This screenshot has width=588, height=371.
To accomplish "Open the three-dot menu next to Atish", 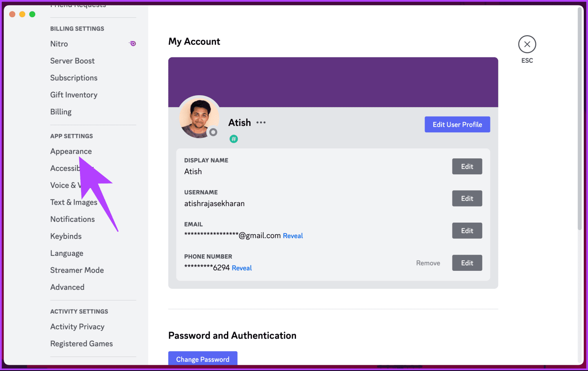I will click(261, 122).
